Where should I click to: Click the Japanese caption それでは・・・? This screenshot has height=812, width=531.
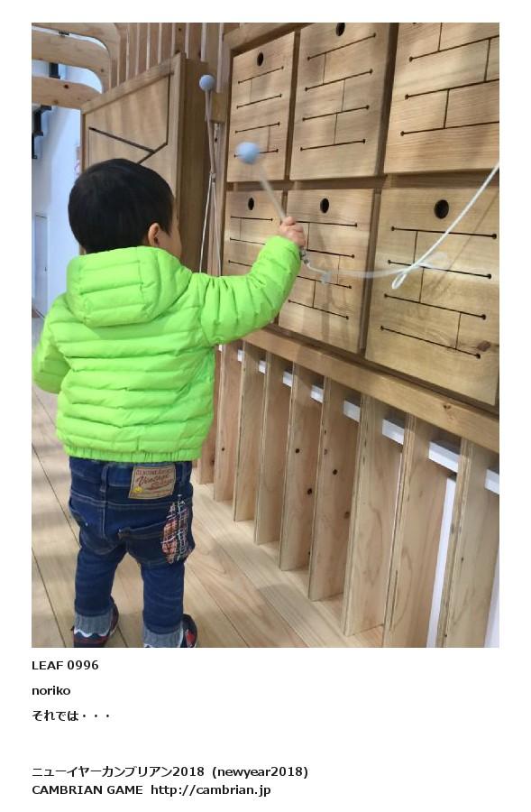pyautogui.click(x=71, y=716)
